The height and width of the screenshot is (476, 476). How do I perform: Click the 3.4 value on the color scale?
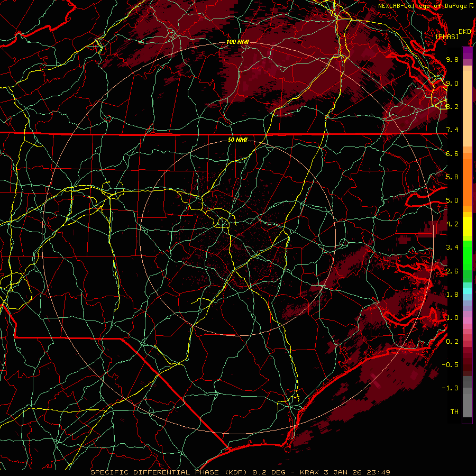(x=452, y=248)
